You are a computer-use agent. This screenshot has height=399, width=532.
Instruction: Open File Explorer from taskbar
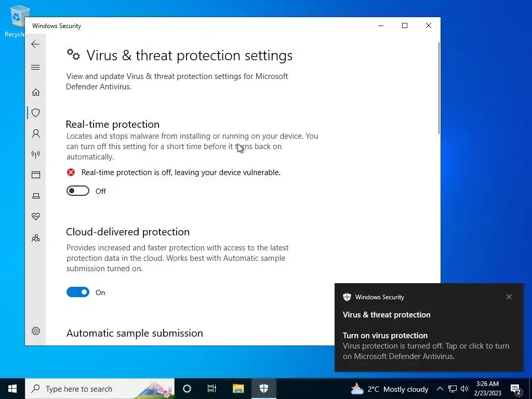pos(238,389)
